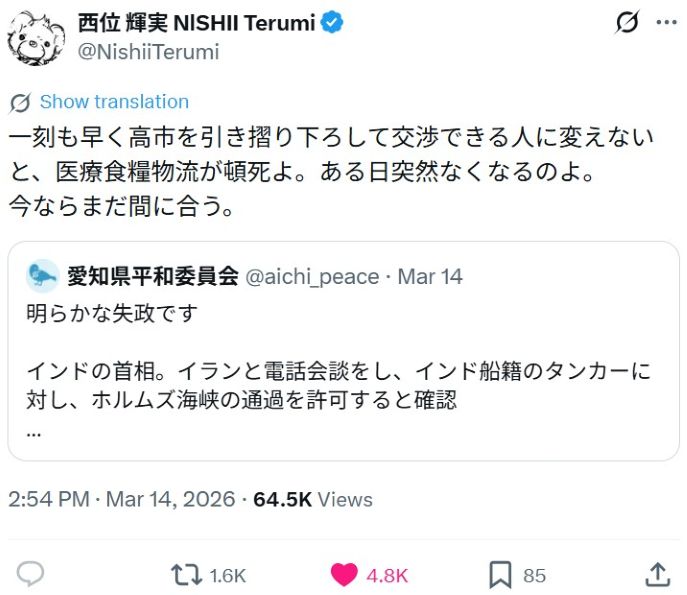Click the Show translation link
This screenshot has height=595, width=687.
pos(114,102)
